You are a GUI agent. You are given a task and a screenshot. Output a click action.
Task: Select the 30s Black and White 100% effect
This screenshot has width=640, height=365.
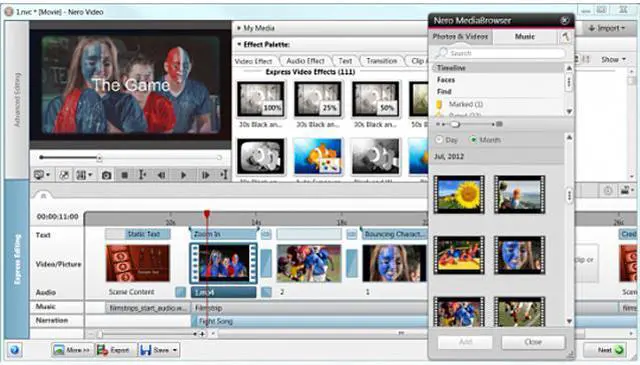tap(261, 100)
